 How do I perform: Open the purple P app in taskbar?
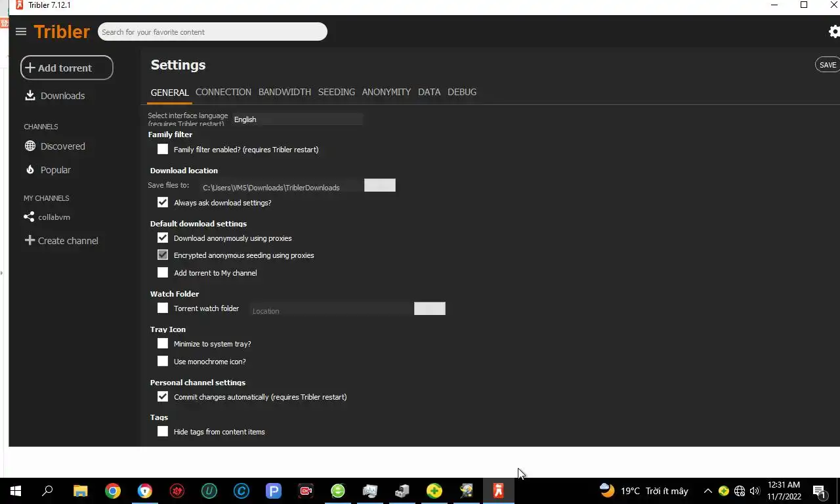coord(274,491)
